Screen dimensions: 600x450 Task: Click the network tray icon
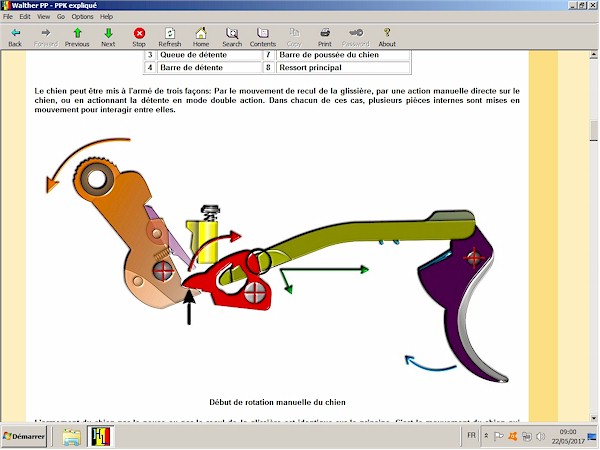tap(527, 436)
